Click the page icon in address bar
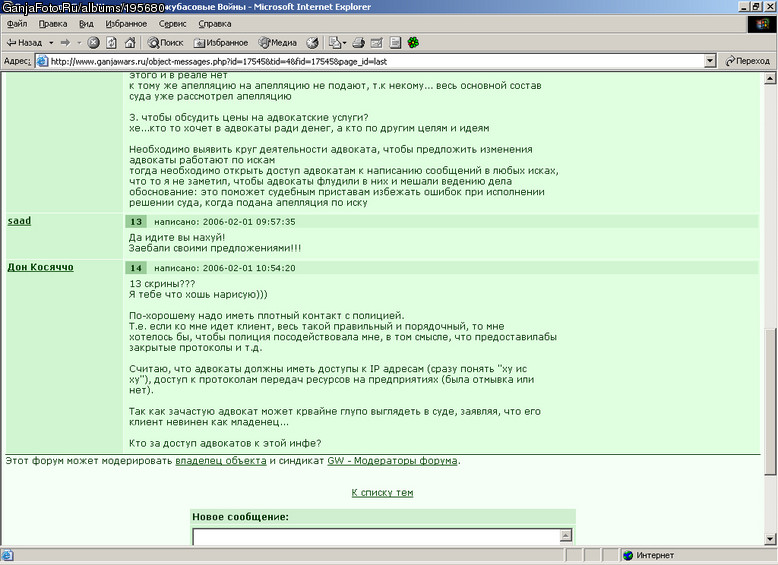Image resolution: width=778 pixels, height=565 pixels. click(x=43, y=62)
